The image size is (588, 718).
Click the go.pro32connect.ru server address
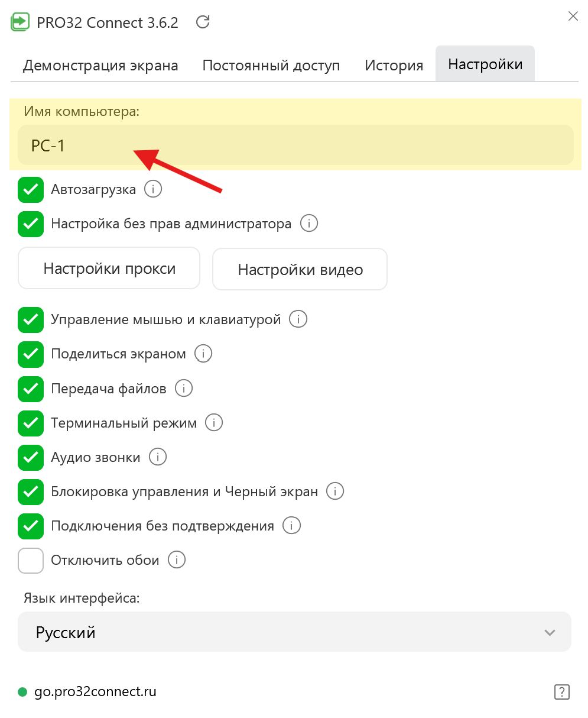click(x=95, y=691)
